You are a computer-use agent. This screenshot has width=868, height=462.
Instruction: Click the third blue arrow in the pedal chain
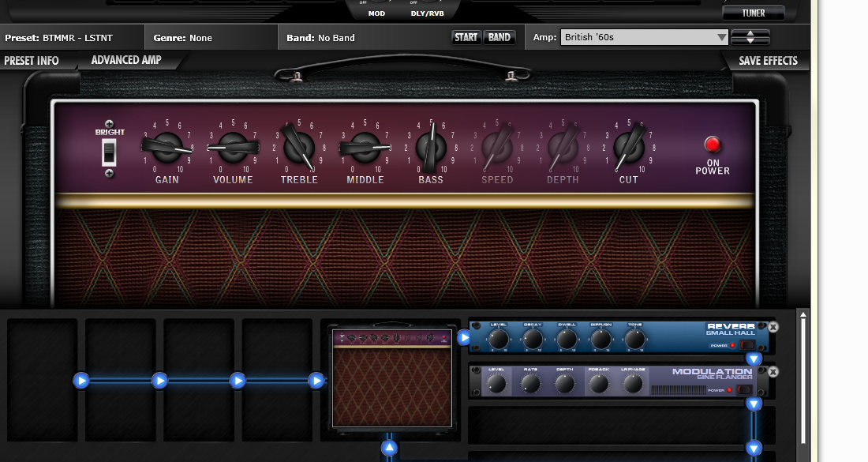point(238,381)
